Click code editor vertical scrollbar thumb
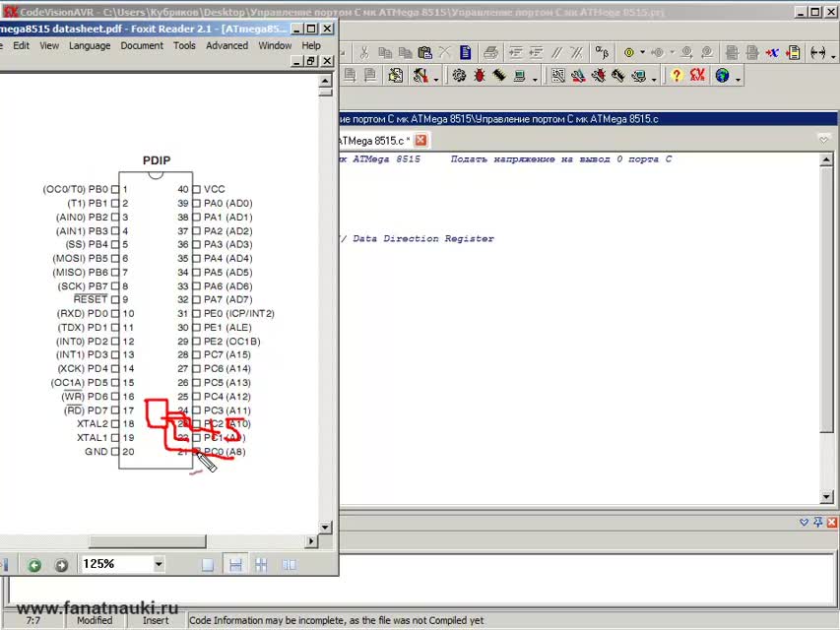 (x=826, y=299)
